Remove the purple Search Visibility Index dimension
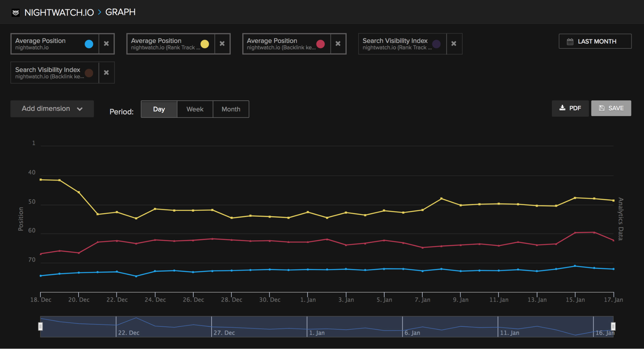 pyautogui.click(x=454, y=42)
